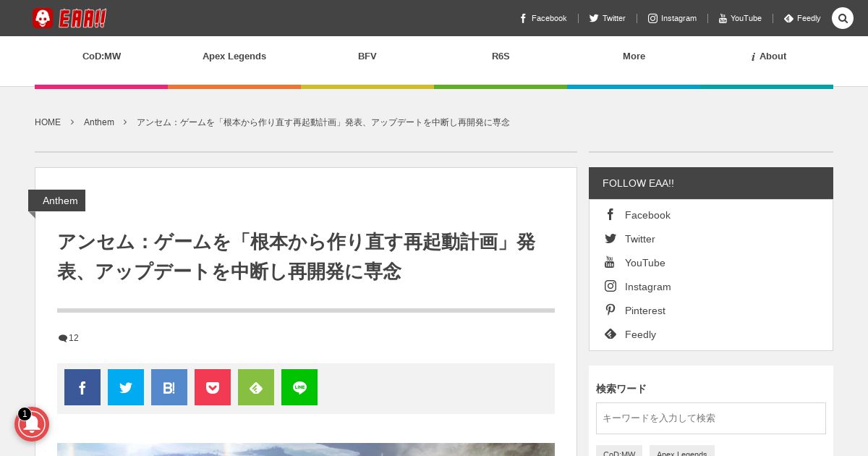Focus the keyword search input field
The image size is (868, 456).
[x=711, y=418]
